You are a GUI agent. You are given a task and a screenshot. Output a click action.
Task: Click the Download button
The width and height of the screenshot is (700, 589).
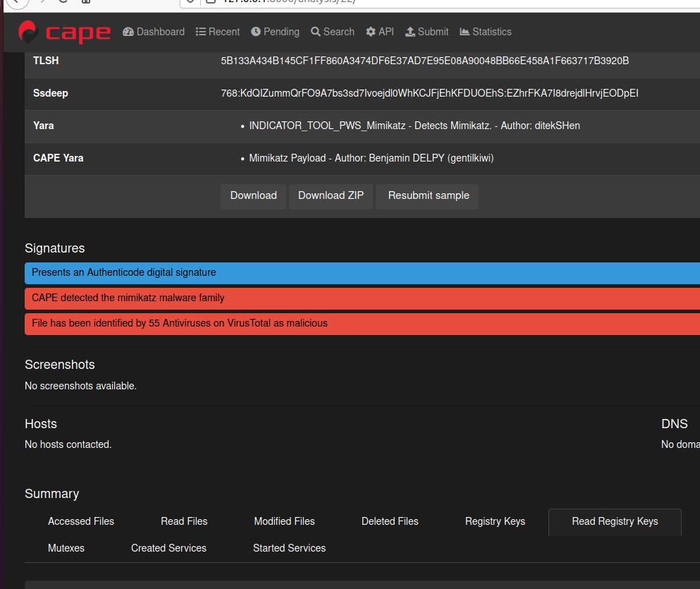253,195
